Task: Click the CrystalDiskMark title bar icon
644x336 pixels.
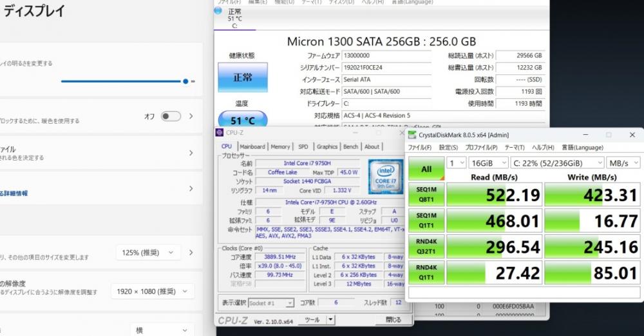Action: pyautogui.click(x=412, y=135)
